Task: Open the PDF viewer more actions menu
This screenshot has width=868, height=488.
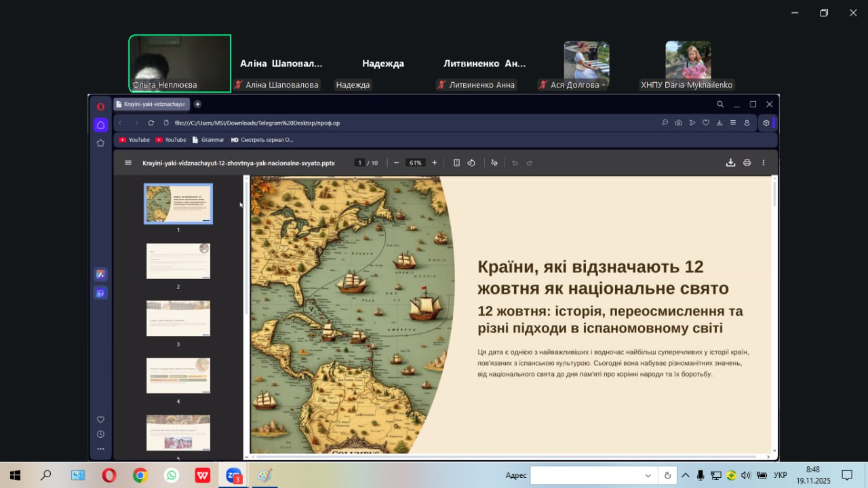Action: point(763,163)
